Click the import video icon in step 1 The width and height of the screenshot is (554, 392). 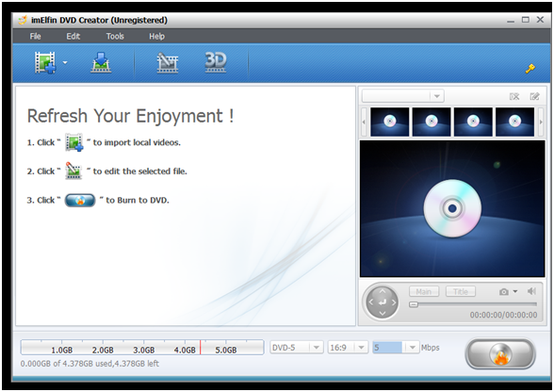(x=74, y=142)
